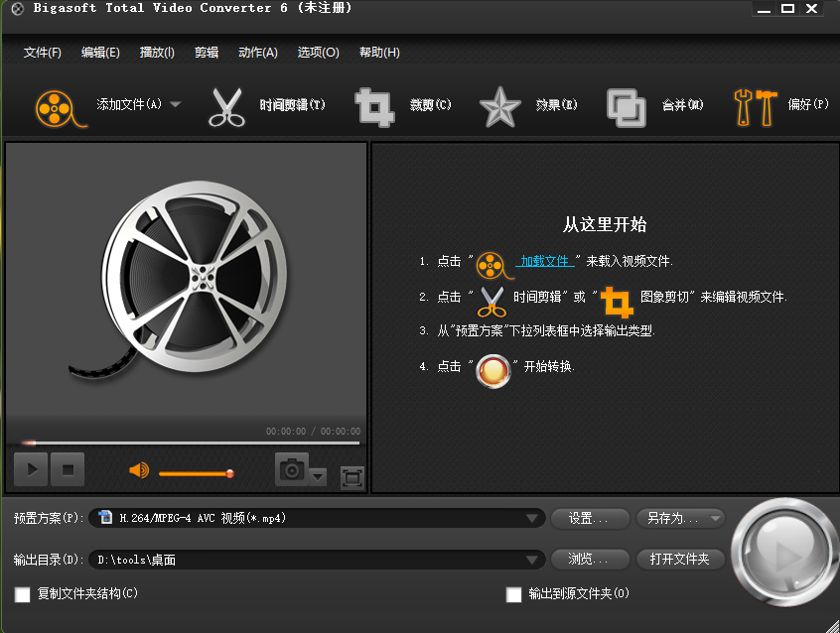Mute audio with the speaker icon
Image resolution: width=840 pixels, height=633 pixels.
coord(139,470)
